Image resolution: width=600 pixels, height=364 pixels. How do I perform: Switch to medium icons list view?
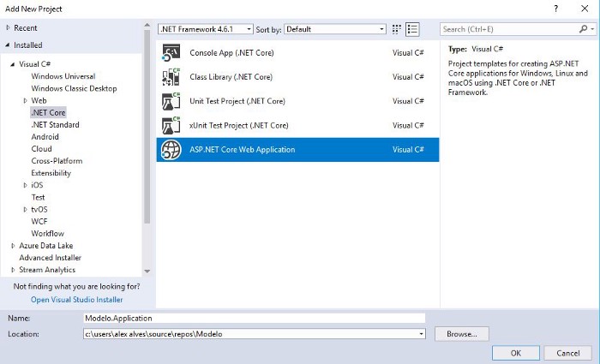tap(412, 29)
